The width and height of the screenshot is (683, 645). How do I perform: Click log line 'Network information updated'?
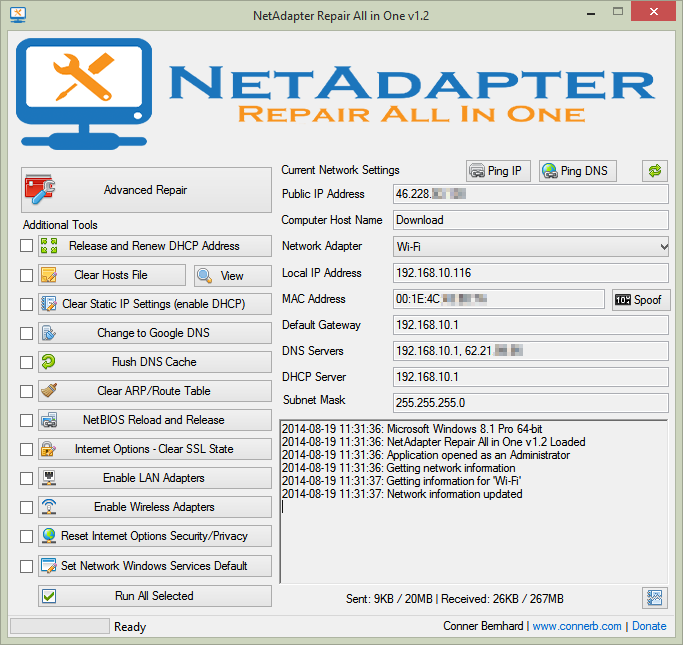click(x=402, y=494)
